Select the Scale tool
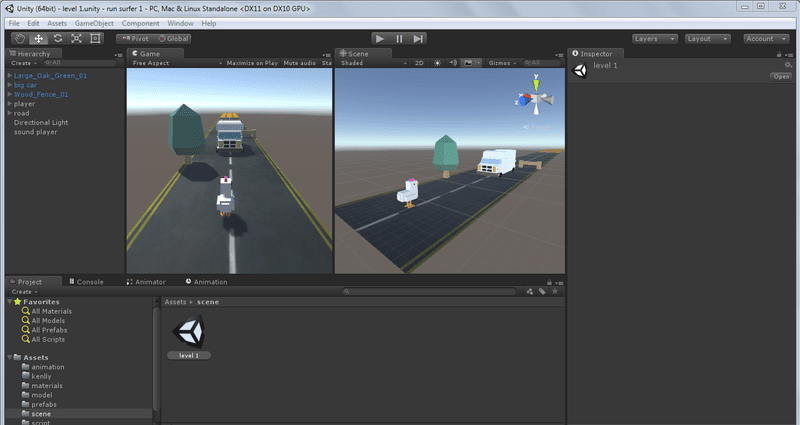This screenshot has height=425, width=800. click(76, 38)
